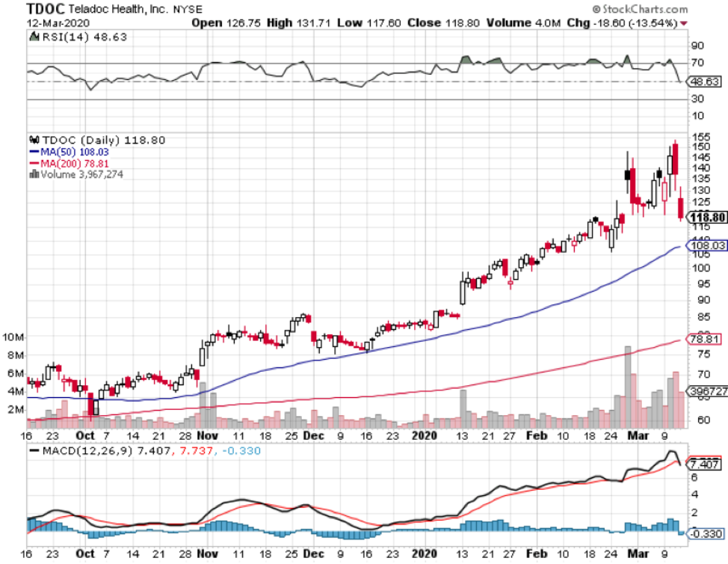
Task: Click the MA(50) blue legend line
Action: coord(34,151)
